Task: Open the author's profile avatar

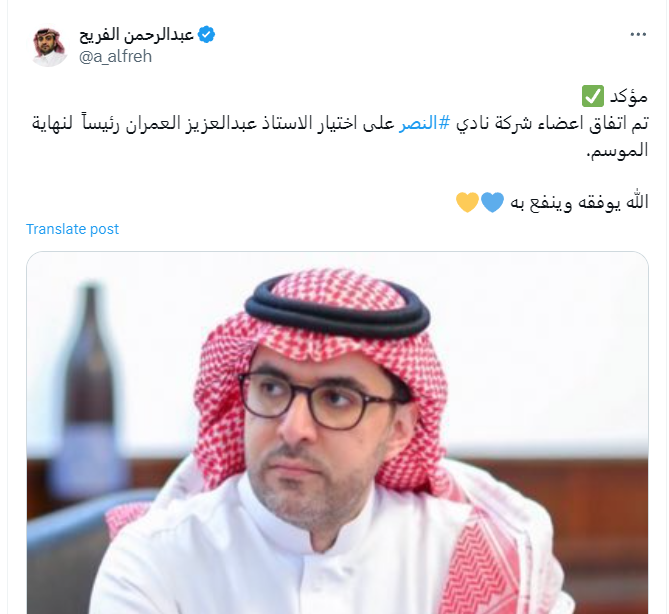Action: point(49,46)
